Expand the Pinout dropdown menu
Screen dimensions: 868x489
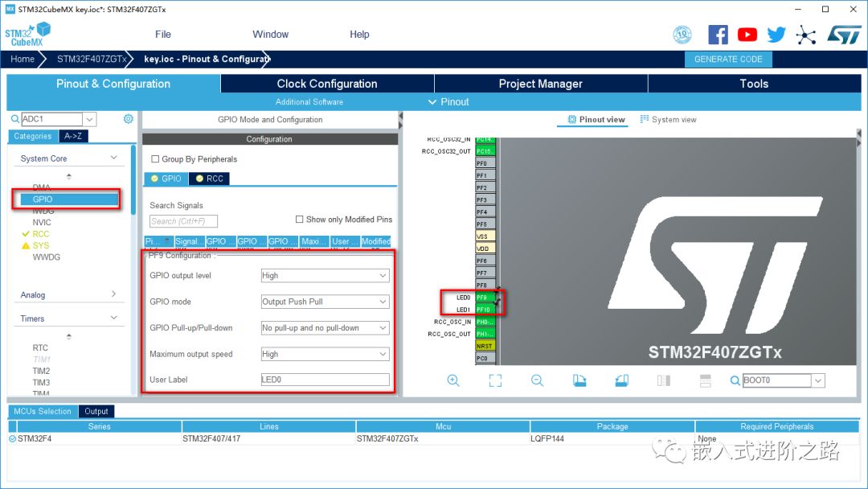pos(448,102)
